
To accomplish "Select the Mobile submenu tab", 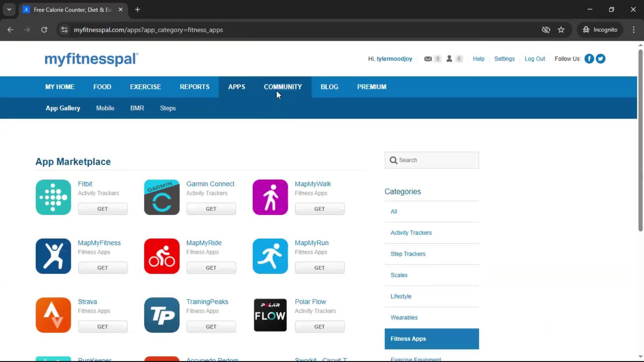I will tap(105, 108).
